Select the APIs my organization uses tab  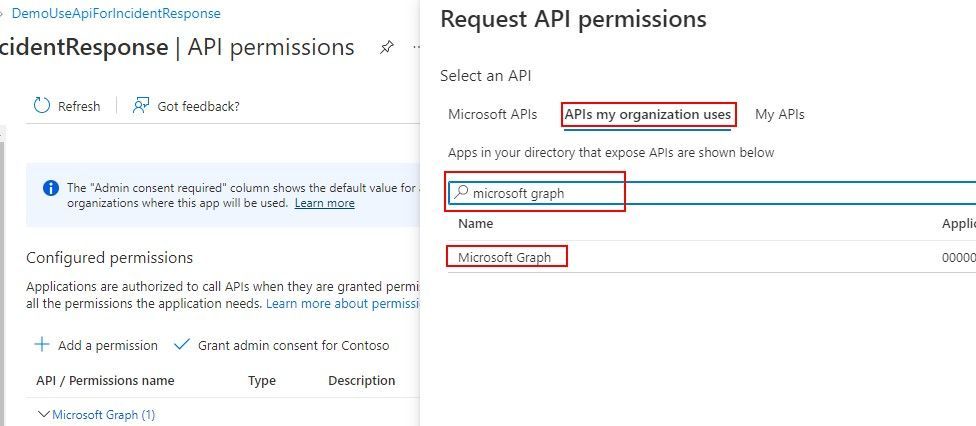click(648, 115)
